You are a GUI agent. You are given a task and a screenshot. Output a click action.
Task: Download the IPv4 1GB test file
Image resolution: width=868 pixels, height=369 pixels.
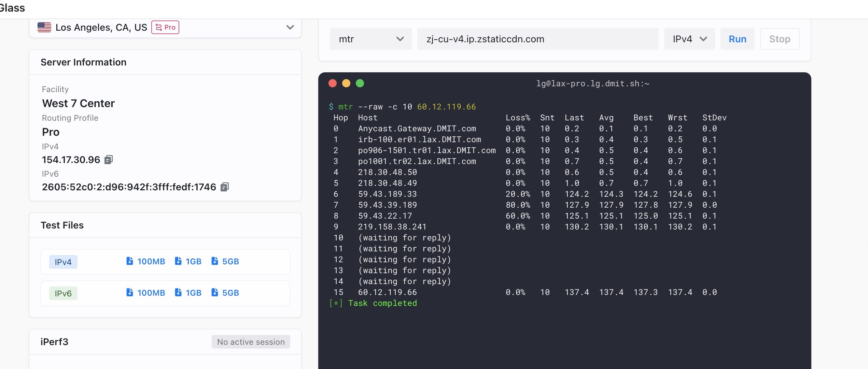188,261
